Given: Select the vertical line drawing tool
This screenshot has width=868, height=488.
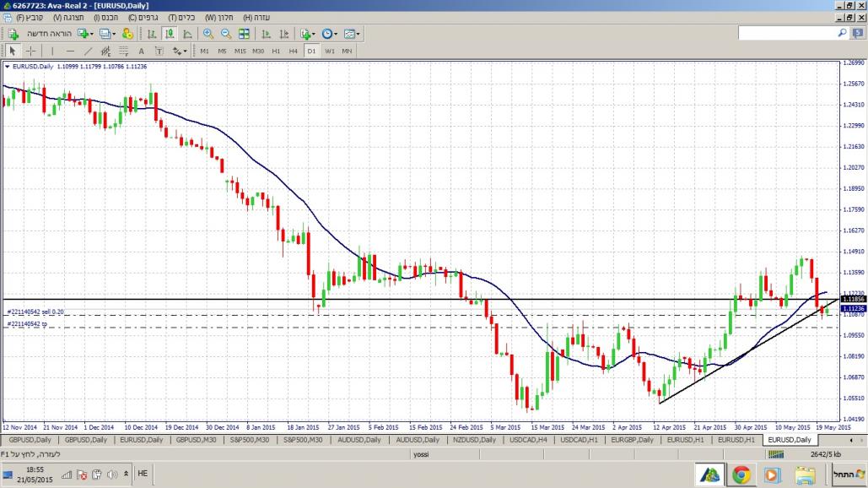Looking at the screenshot, I should [x=52, y=51].
